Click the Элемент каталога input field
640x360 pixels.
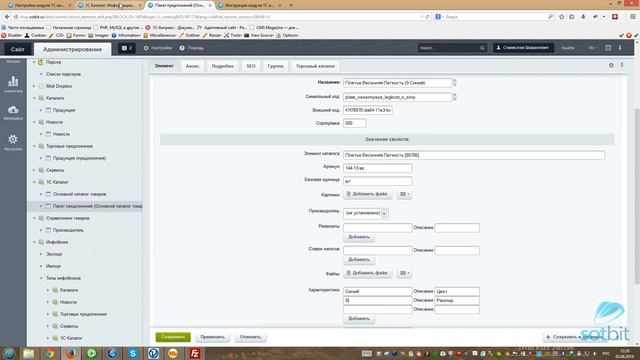click(474, 155)
